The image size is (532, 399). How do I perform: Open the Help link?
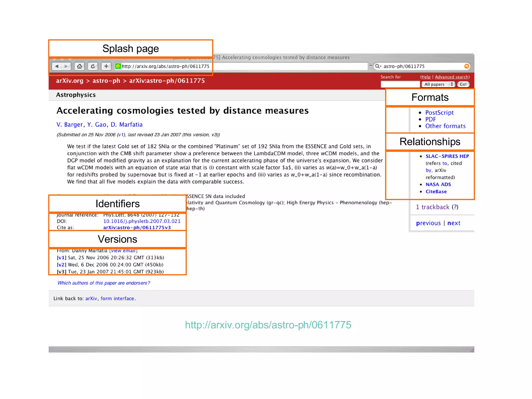coord(426,77)
